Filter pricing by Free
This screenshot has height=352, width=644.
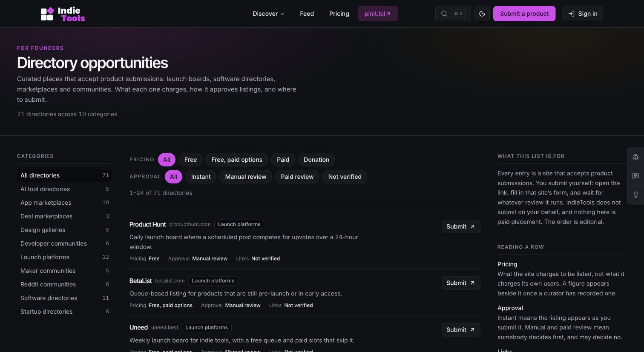[190, 160]
